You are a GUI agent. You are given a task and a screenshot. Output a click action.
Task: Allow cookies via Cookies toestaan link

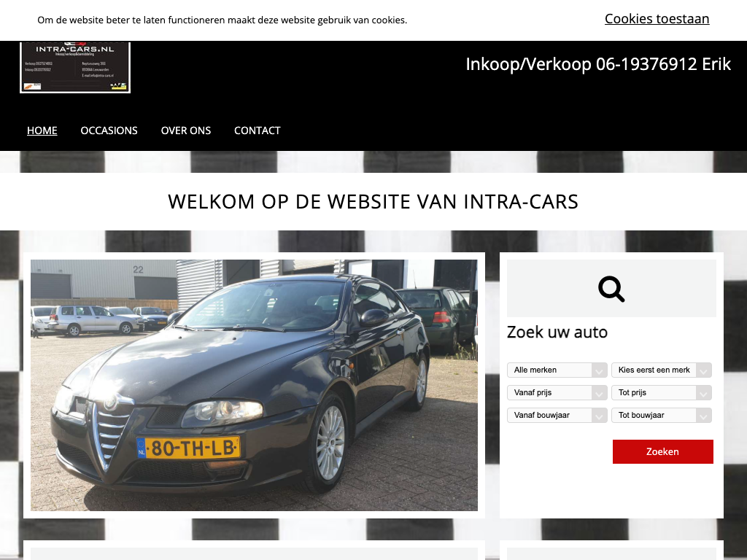[x=657, y=18]
